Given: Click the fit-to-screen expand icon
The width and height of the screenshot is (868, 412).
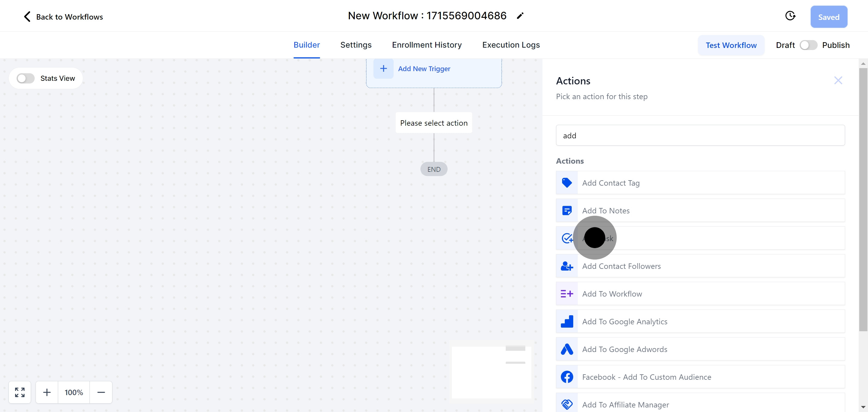Looking at the screenshot, I should click(20, 392).
